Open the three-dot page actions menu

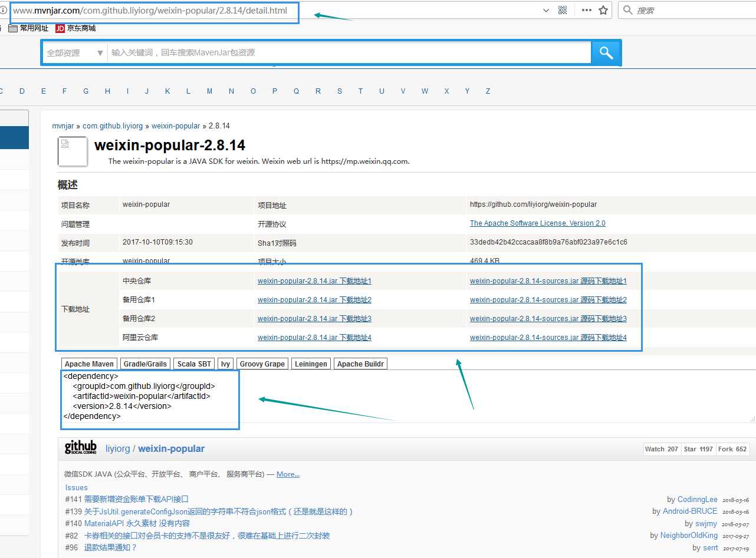pos(586,10)
